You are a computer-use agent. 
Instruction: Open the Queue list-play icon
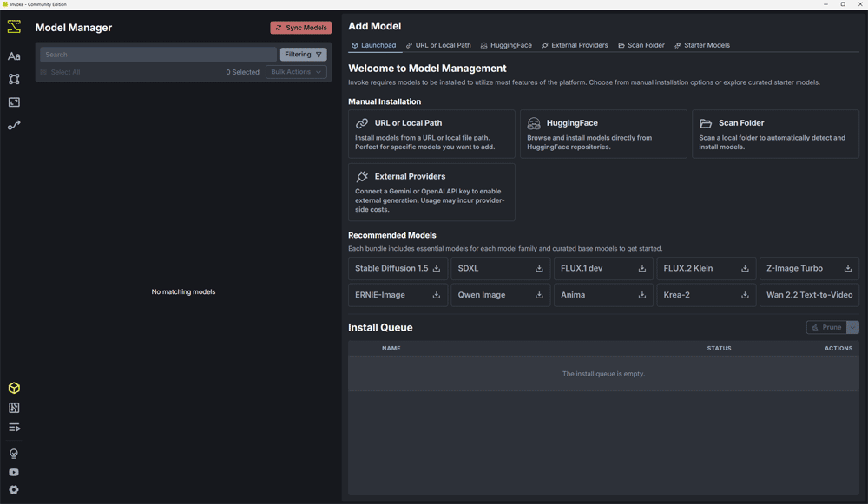coord(14,428)
